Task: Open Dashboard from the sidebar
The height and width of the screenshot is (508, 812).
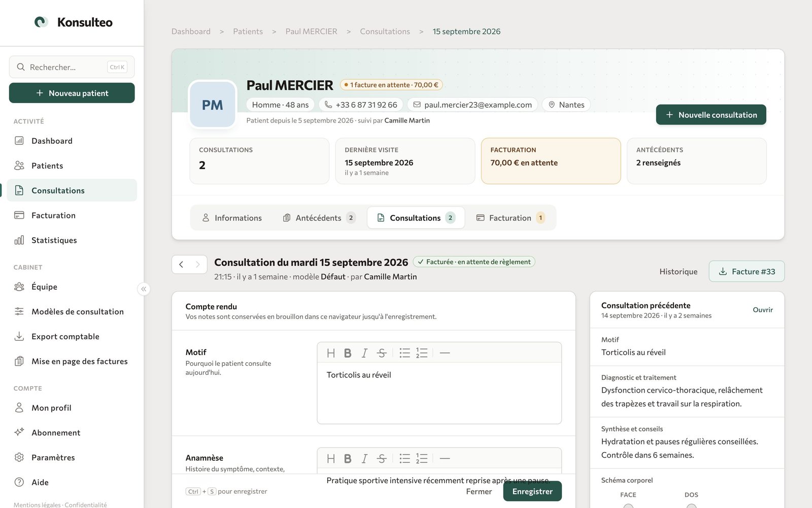Action: pyautogui.click(x=72, y=141)
